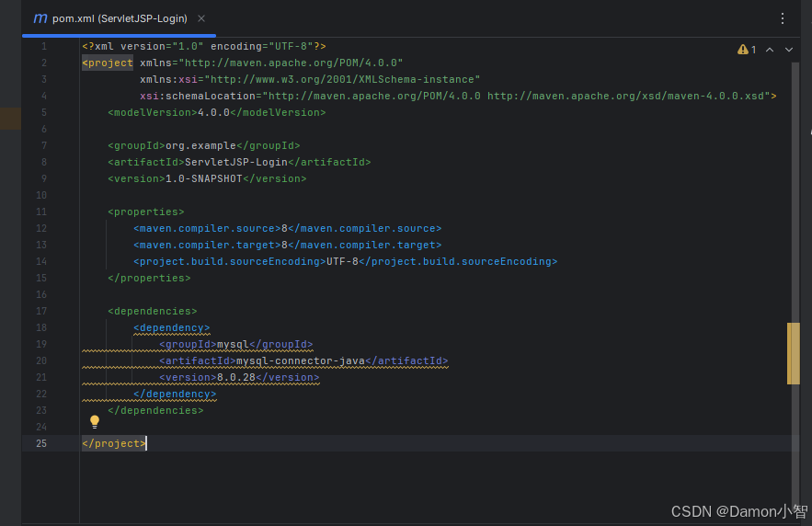Image resolution: width=812 pixels, height=526 pixels.
Task: Select the pom.xml (ServletJSP-Login) tab
Action: click(x=120, y=18)
